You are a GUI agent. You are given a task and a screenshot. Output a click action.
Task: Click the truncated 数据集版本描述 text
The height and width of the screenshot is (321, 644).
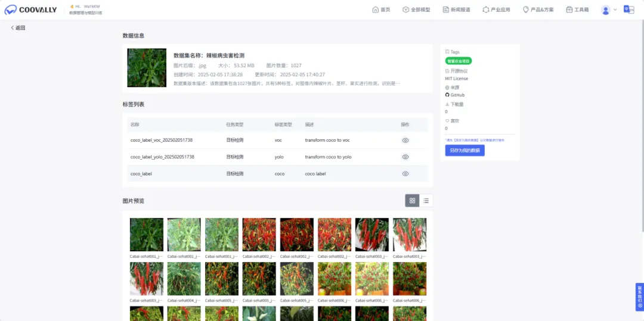coord(287,83)
